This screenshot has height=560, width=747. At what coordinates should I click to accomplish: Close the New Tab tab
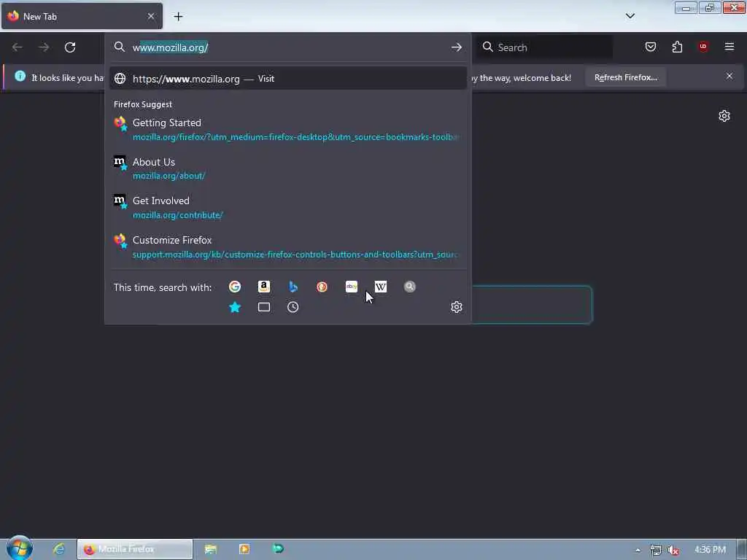coord(151,16)
